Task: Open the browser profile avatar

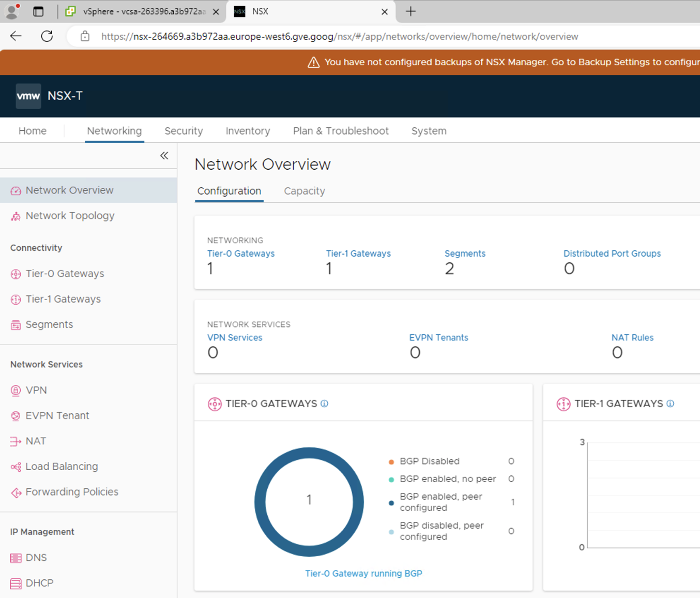Action: tap(12, 11)
